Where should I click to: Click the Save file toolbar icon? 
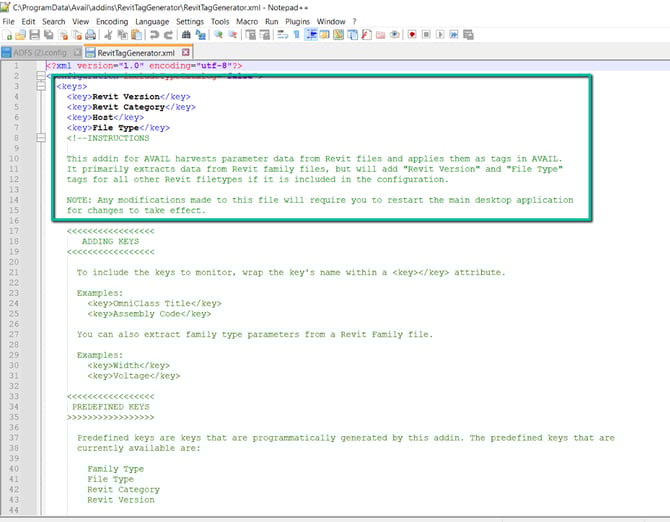point(35,34)
